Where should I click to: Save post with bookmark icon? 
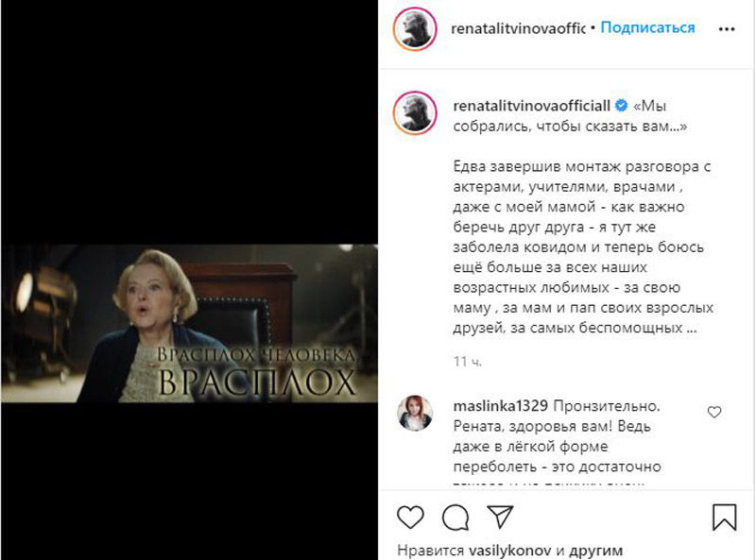[725, 518]
